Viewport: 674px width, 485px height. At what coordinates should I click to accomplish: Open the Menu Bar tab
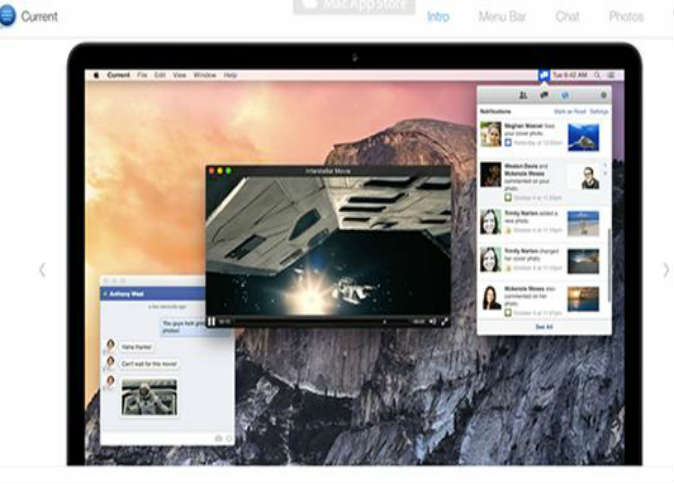coord(503,17)
